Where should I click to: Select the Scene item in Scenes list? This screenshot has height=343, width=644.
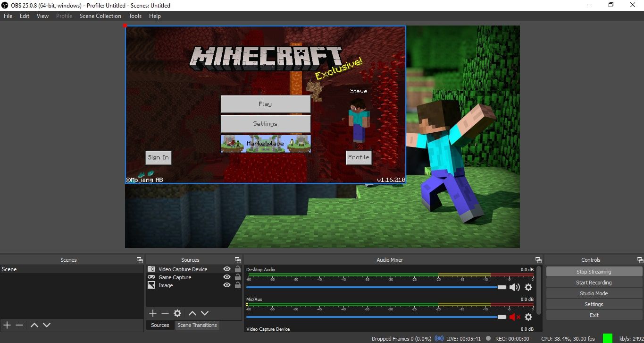pos(72,269)
